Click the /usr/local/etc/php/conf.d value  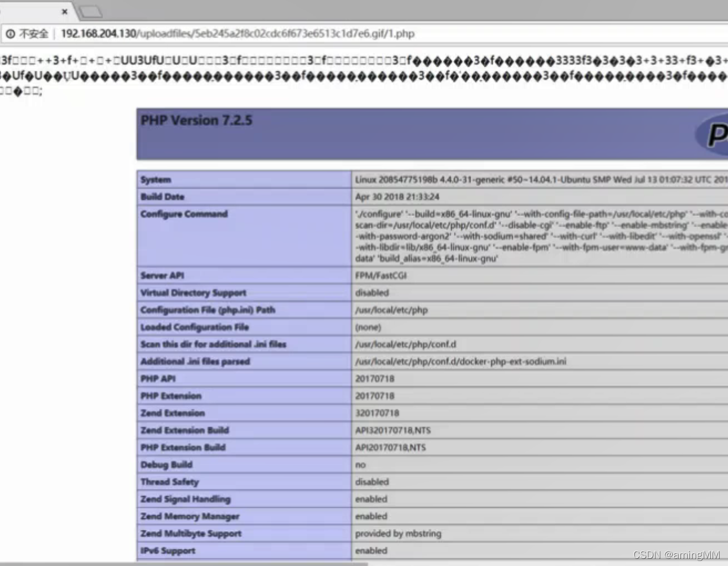pyautogui.click(x=406, y=344)
